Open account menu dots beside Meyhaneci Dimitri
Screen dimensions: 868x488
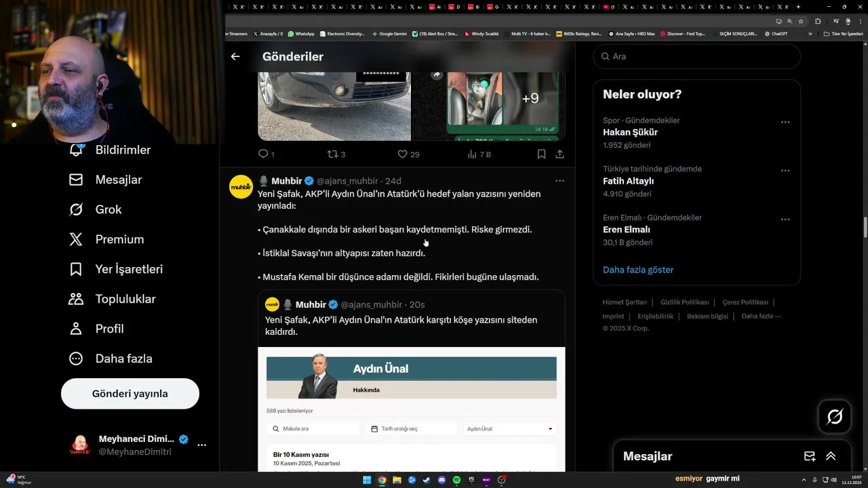[201, 445]
